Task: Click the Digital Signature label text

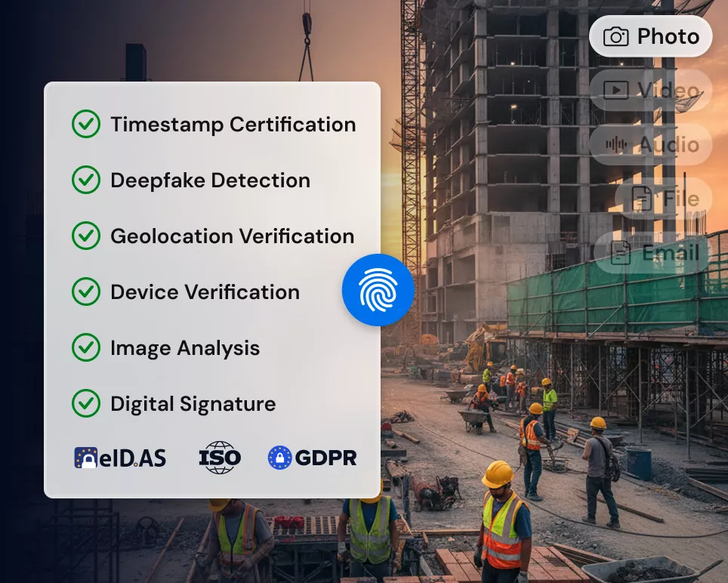Action: coord(193,404)
